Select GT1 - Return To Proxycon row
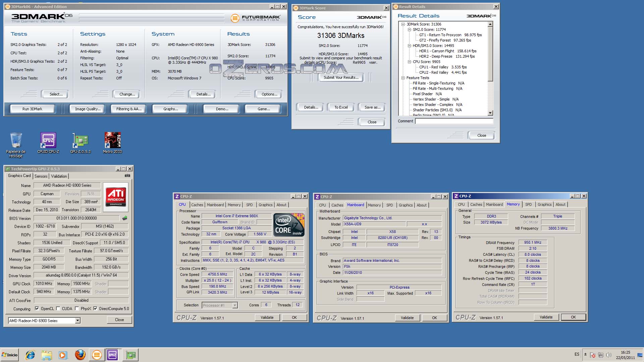The height and width of the screenshot is (362, 644). [x=450, y=35]
